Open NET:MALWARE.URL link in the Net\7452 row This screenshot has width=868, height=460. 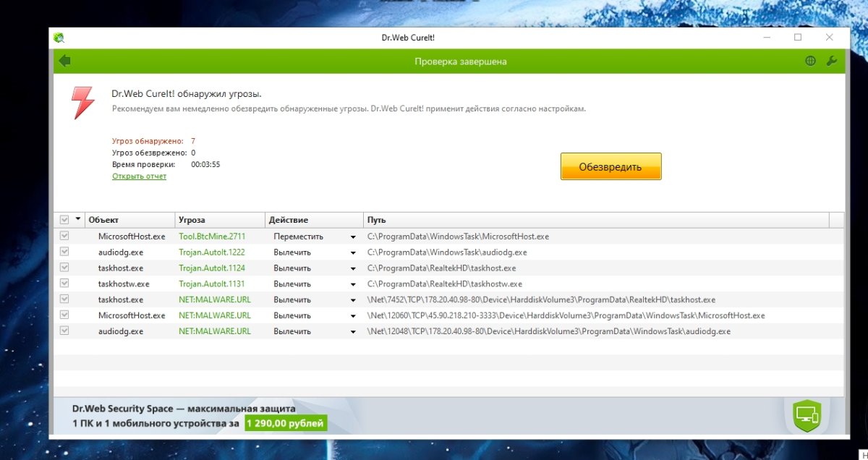tap(215, 300)
